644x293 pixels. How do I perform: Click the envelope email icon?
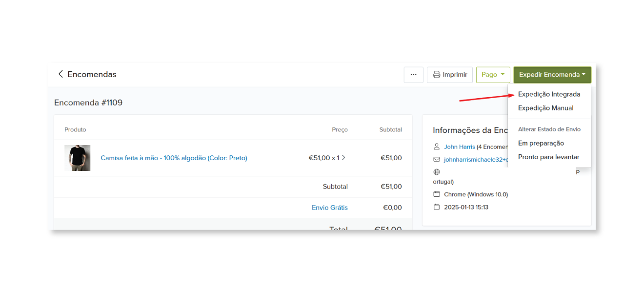(437, 159)
